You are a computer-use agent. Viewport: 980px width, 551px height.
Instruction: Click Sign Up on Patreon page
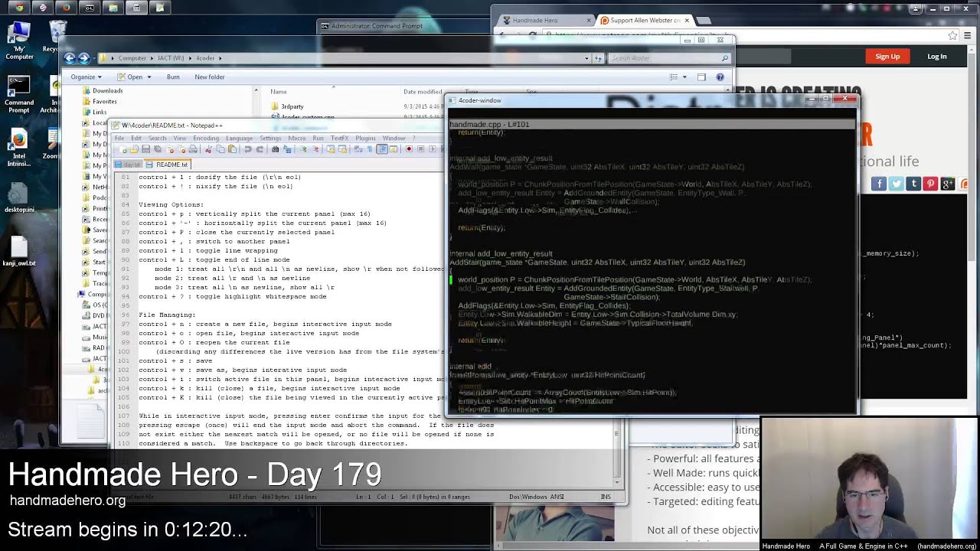pos(887,56)
